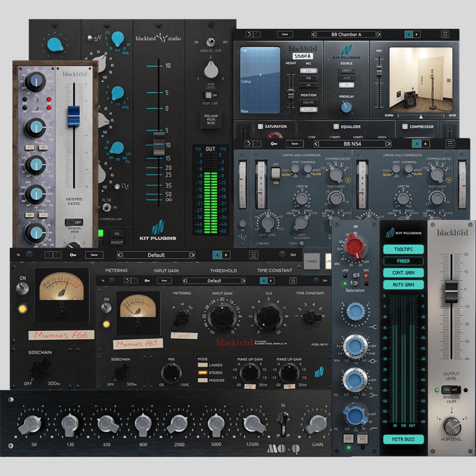This screenshot has width=476, height=476.
Task: Click the yellow V button near left Compress Ratio
Action: [349, 180]
